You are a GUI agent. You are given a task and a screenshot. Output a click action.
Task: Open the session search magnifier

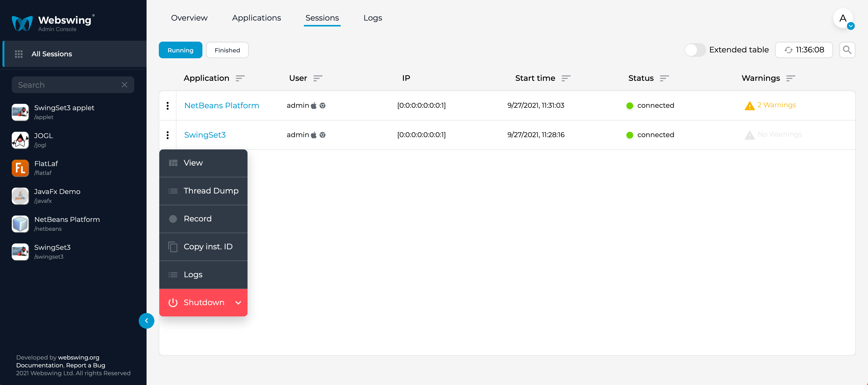click(x=847, y=50)
